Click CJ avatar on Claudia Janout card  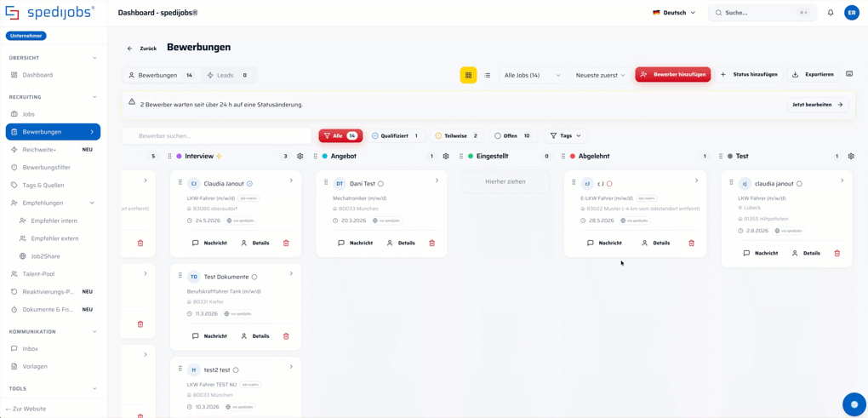(194, 183)
